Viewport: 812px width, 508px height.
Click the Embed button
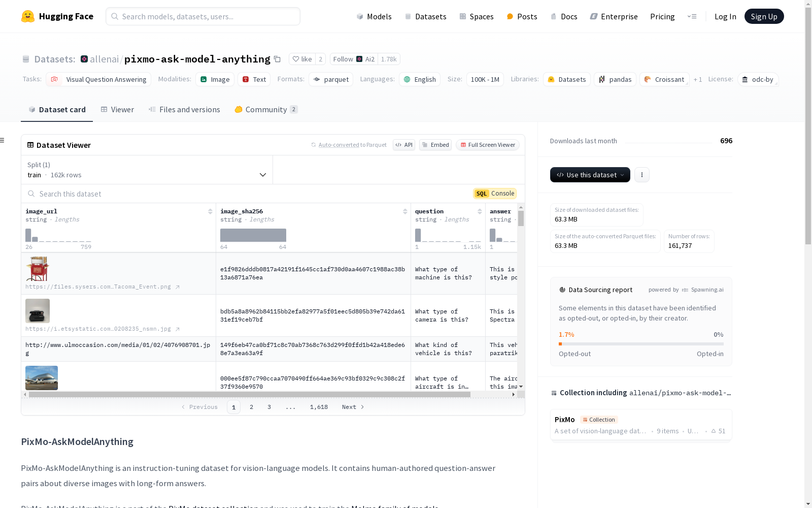(x=435, y=145)
